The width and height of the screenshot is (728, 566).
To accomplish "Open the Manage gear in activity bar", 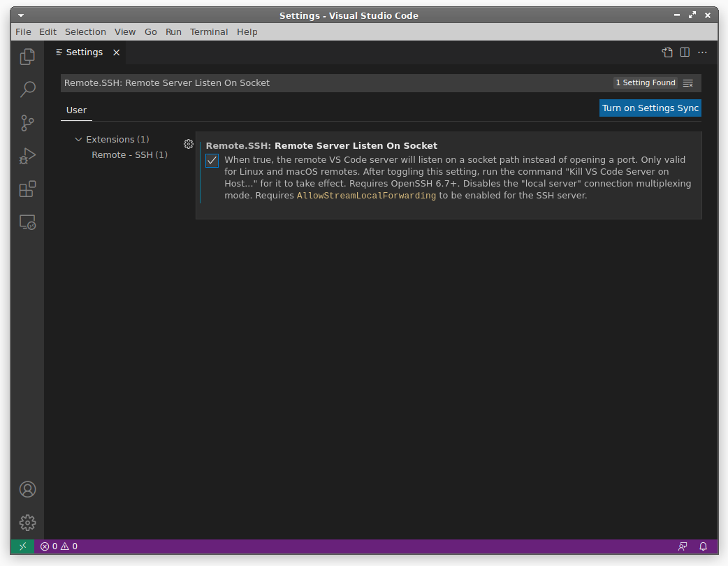I will coord(27,523).
